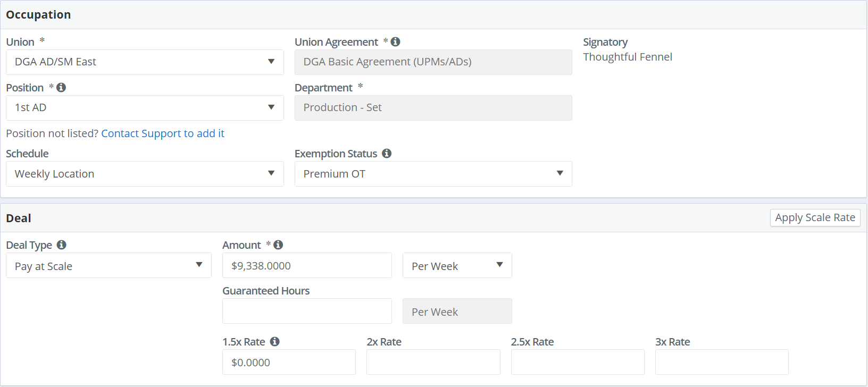This screenshot has height=387, width=868.
Task: Focus the 1.5x Rate input field
Action: point(289,362)
